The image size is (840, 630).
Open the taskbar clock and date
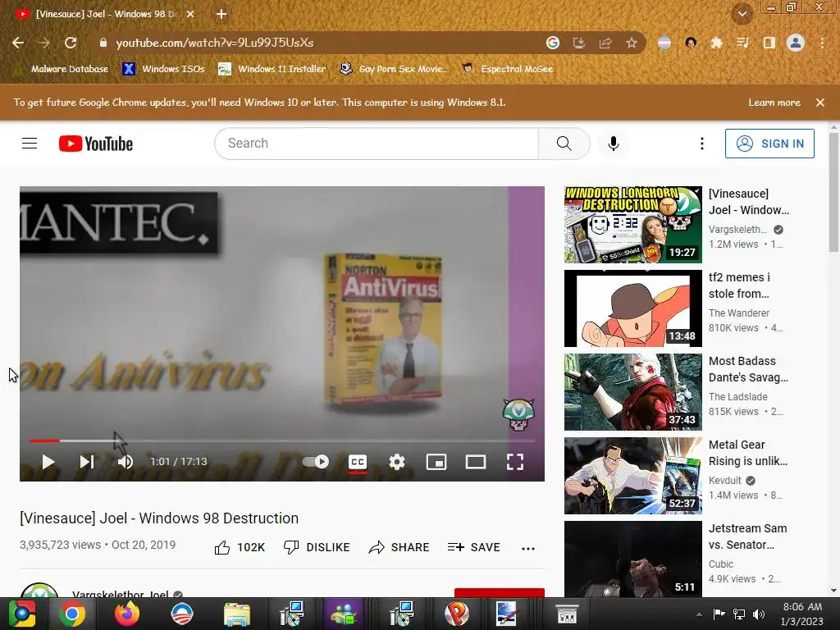click(x=802, y=614)
